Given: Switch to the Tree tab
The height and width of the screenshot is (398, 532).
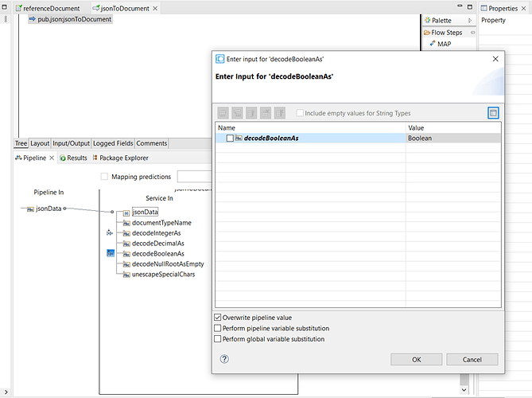Looking at the screenshot, I should pyautogui.click(x=21, y=143).
